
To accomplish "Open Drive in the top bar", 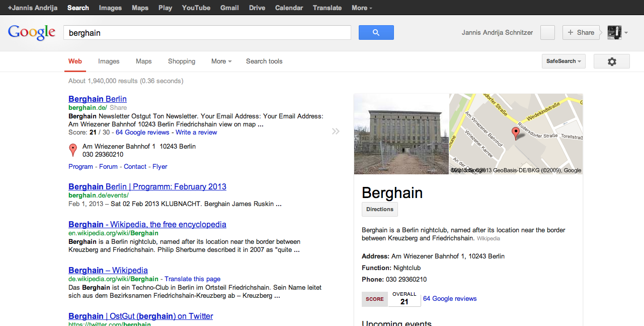I will 257,8.
